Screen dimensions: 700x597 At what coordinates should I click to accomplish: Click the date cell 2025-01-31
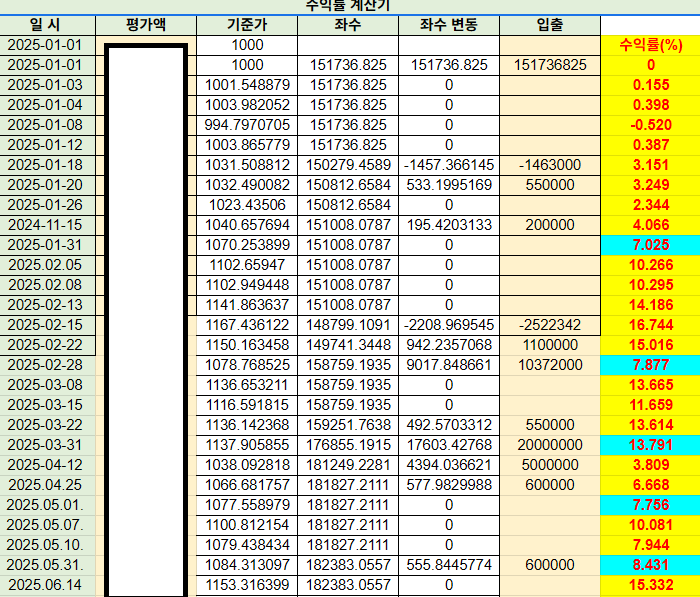point(47,245)
